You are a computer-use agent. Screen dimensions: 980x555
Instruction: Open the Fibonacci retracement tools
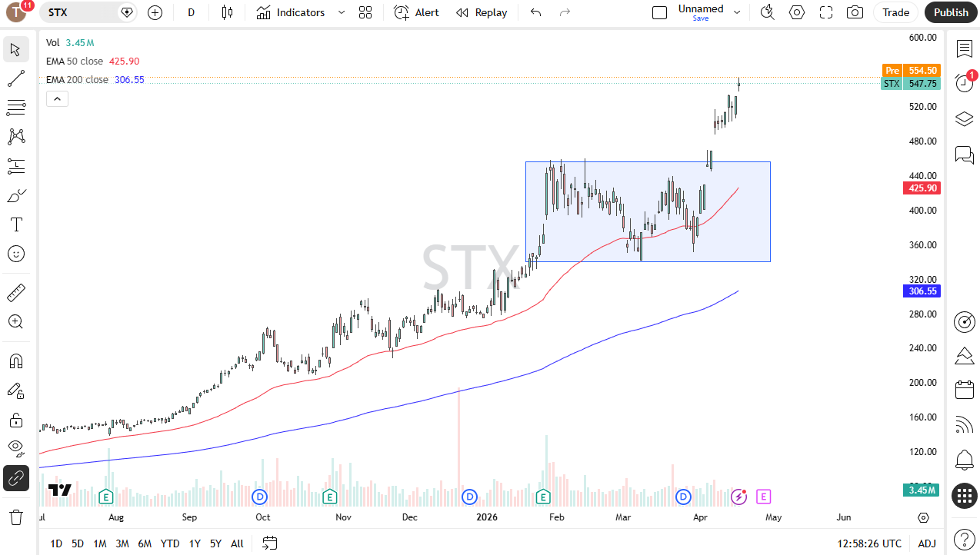(x=16, y=108)
